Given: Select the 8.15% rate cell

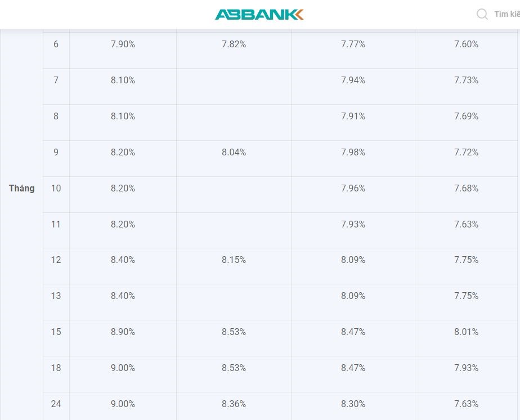Looking at the screenshot, I should [234, 260].
